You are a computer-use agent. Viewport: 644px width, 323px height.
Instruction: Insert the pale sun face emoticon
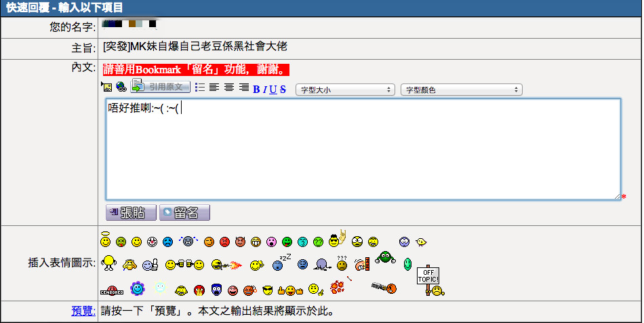click(x=160, y=287)
